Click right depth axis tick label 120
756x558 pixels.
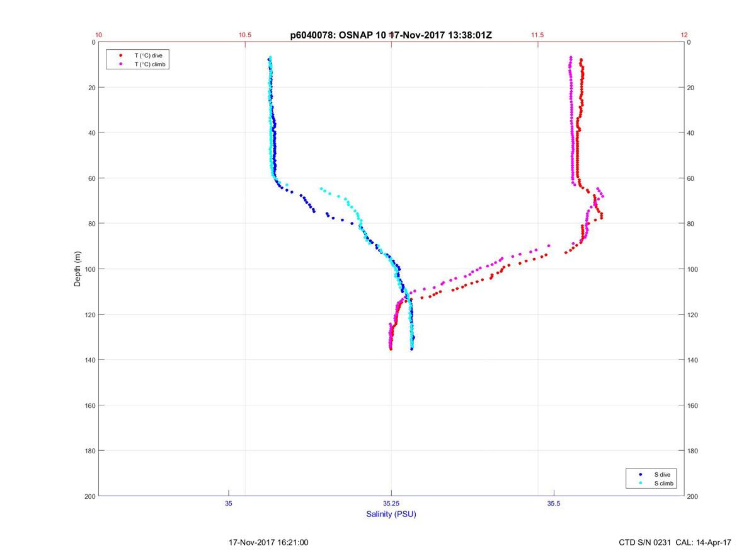pos(694,315)
